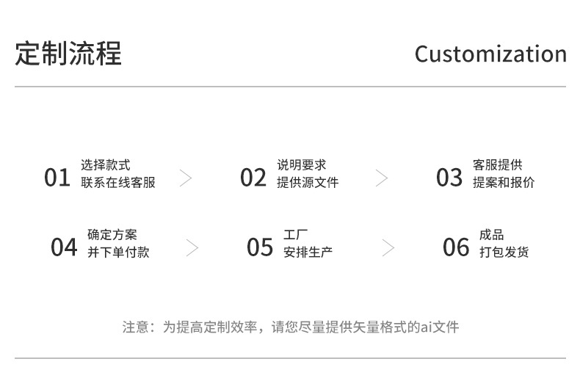
Task: Click the Customization title text
Action: point(490,54)
